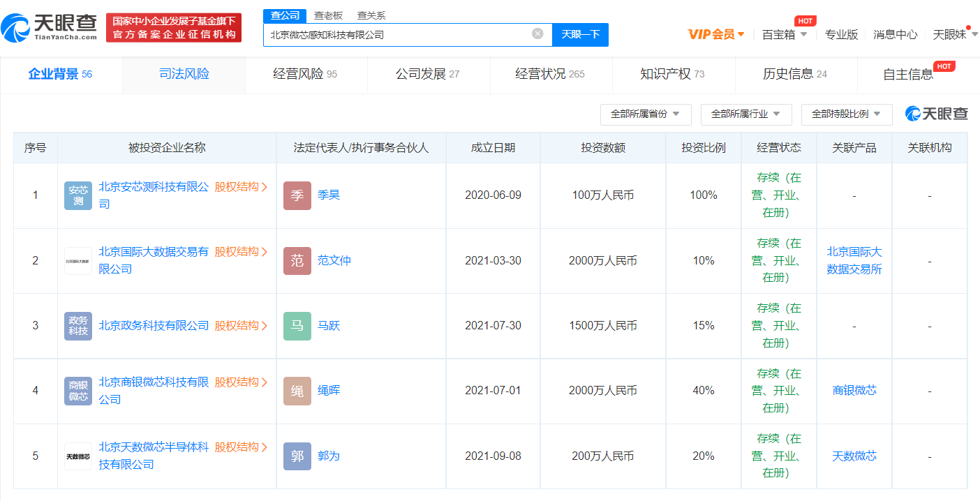Click the 天数微芯 company logo thumbnail
The width and height of the screenshot is (980, 501).
point(78,456)
